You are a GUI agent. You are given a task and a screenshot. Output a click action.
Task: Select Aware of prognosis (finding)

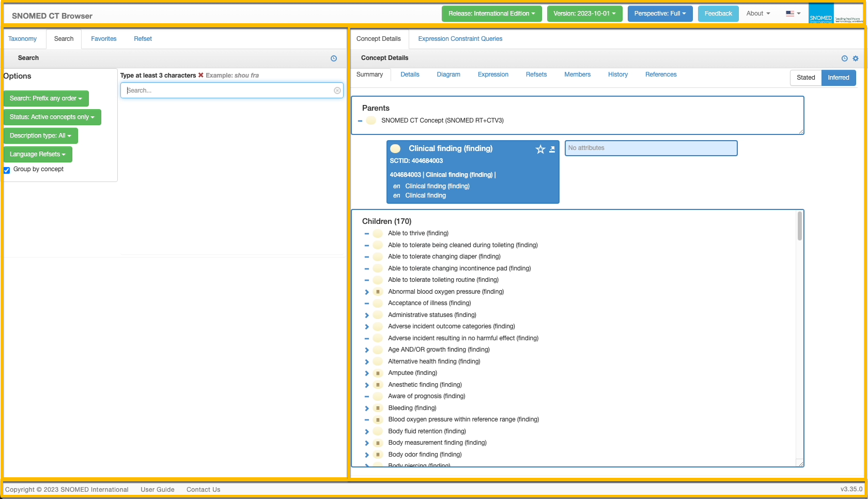point(427,396)
